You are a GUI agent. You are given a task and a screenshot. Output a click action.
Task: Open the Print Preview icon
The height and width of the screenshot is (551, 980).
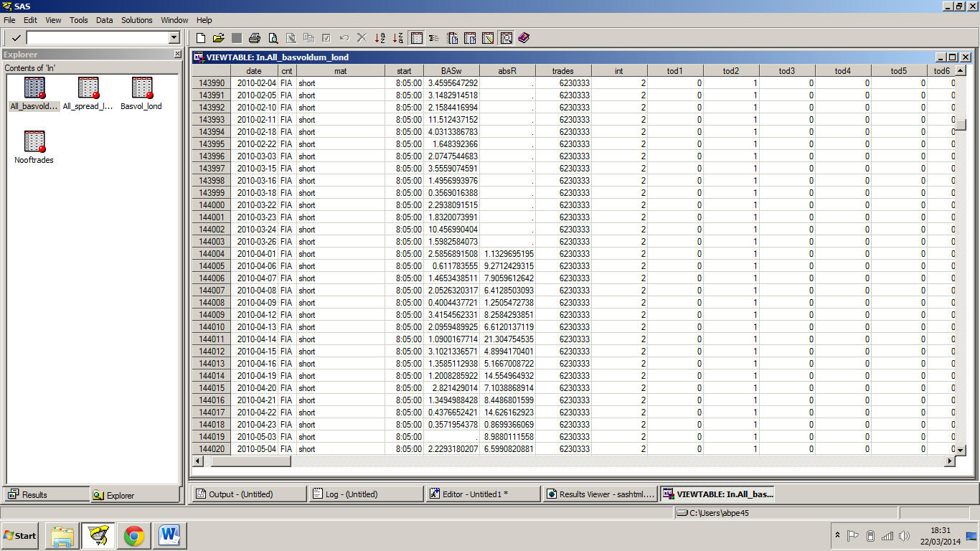[x=273, y=37]
